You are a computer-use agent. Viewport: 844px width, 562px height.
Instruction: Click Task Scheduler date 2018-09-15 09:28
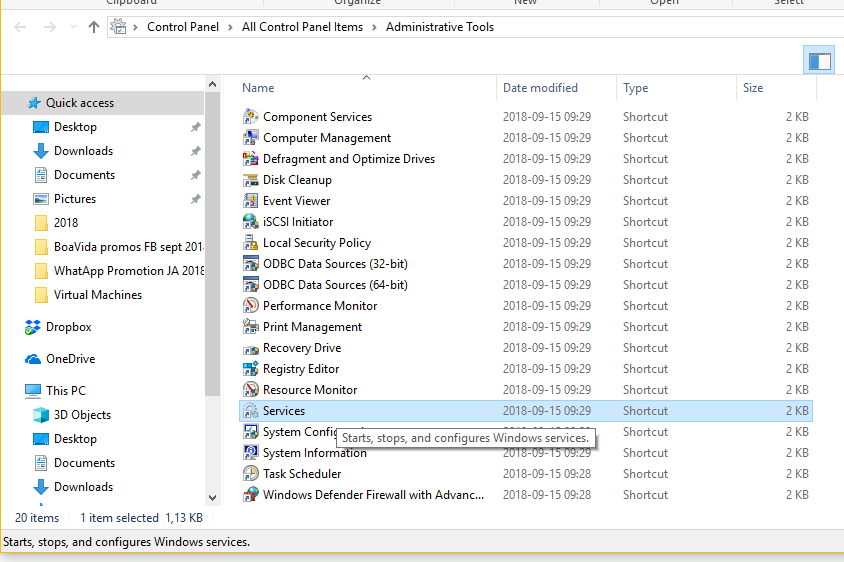tap(547, 474)
